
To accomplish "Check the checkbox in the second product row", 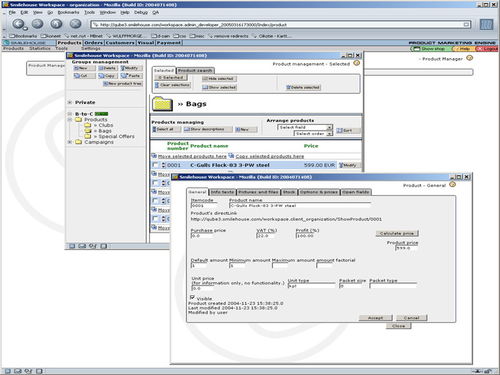I will point(155,183).
